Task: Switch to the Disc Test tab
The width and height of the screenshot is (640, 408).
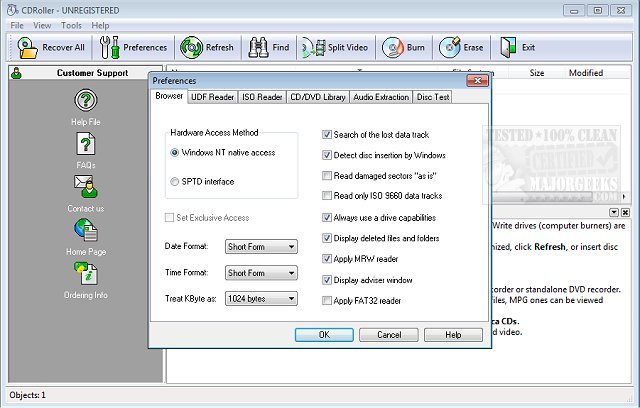Action: pyautogui.click(x=433, y=97)
